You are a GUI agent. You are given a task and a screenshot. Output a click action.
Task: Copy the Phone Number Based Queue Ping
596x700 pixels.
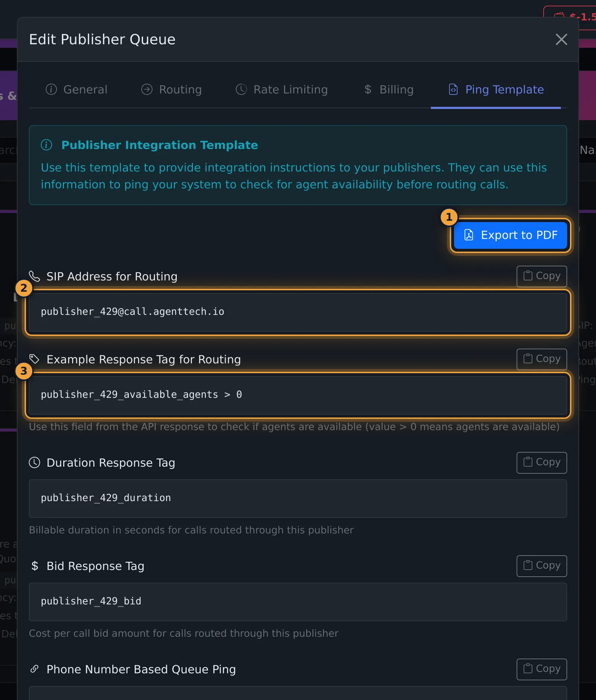coord(542,669)
